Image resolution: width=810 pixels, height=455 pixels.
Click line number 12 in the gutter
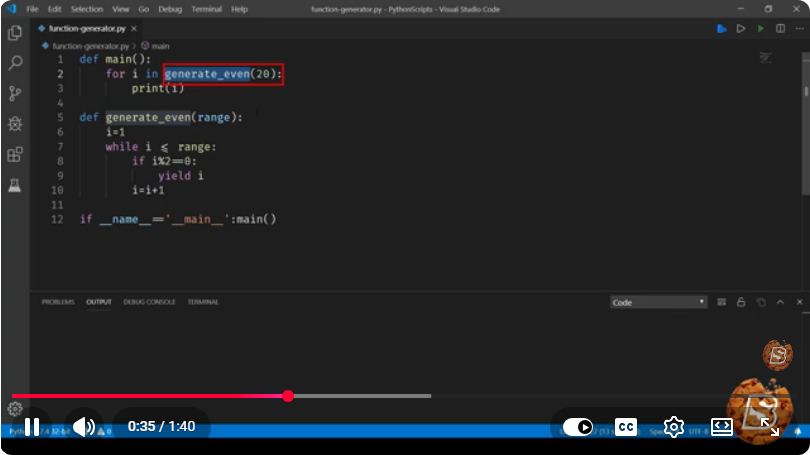[57, 219]
